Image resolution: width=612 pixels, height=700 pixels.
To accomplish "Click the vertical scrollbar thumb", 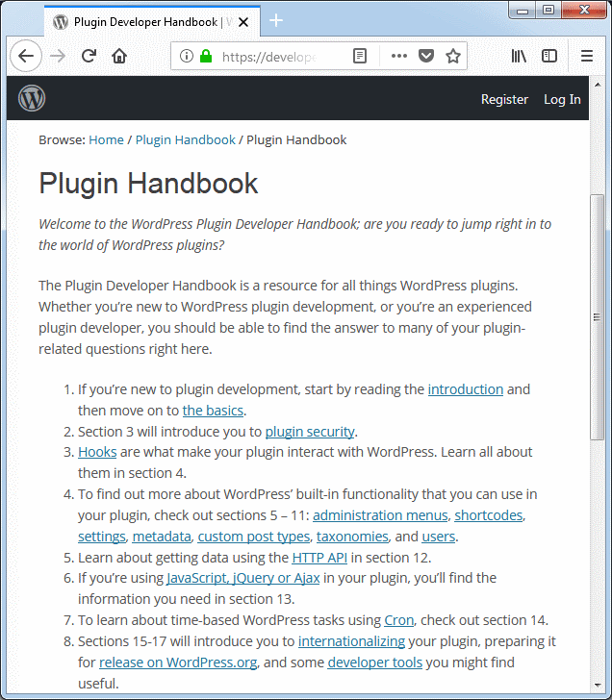I will click(x=597, y=317).
